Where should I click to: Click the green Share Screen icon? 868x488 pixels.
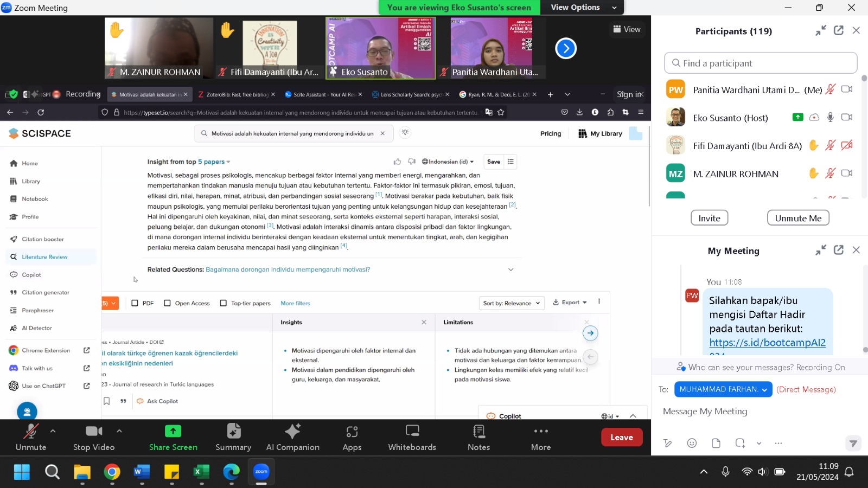(x=173, y=431)
